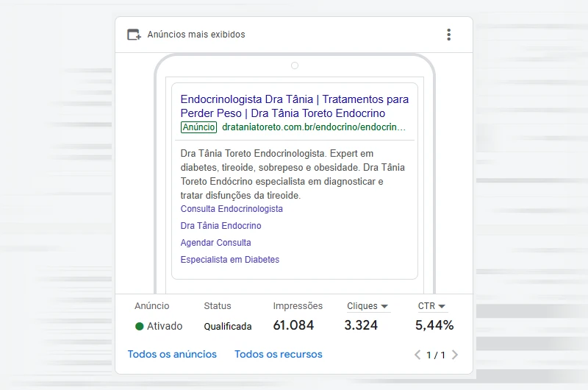588x390 pixels.
Task: Click the ad description text in the preview
Action: point(292,174)
